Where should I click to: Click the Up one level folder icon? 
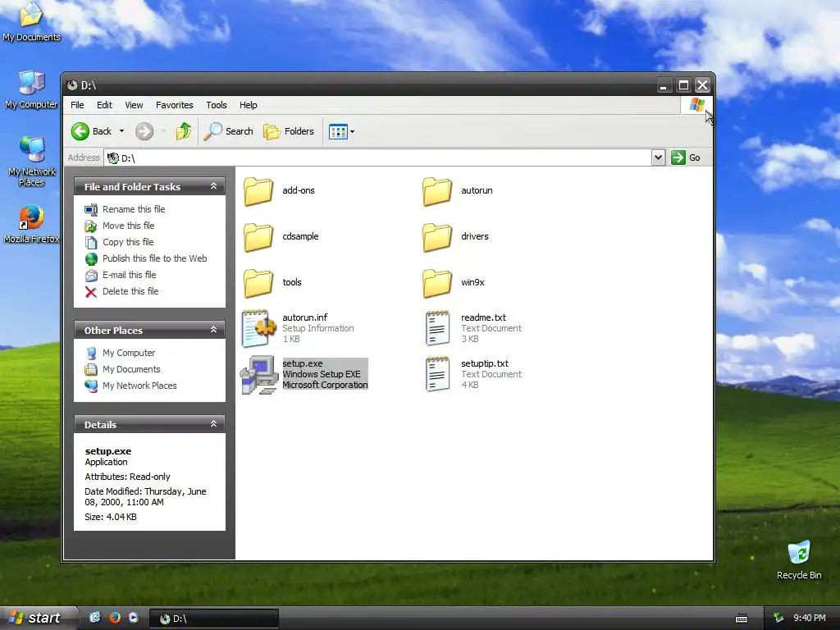tap(183, 131)
